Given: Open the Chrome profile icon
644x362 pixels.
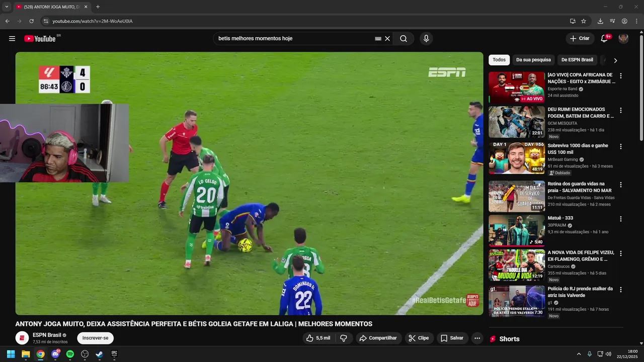Looking at the screenshot, I should 624,21.
